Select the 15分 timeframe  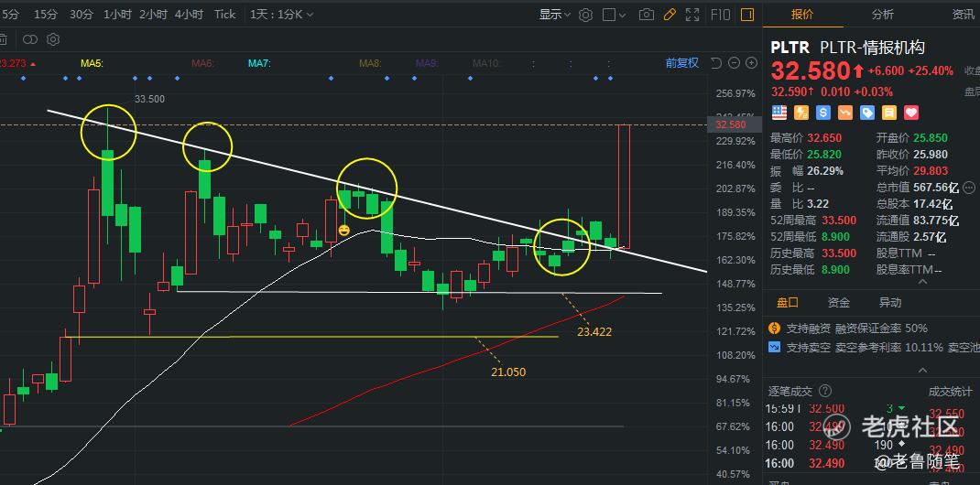45,15
